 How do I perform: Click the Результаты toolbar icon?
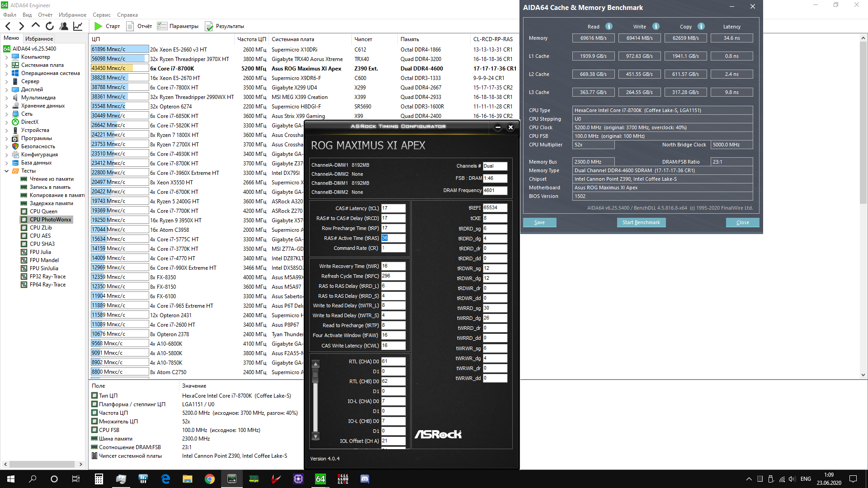pos(209,26)
